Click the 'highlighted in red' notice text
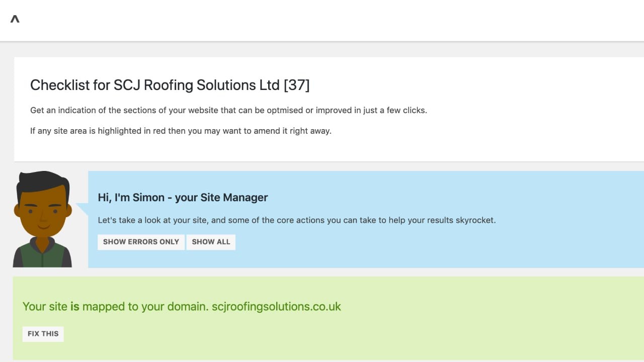This screenshot has width=644, height=362. coord(181,131)
